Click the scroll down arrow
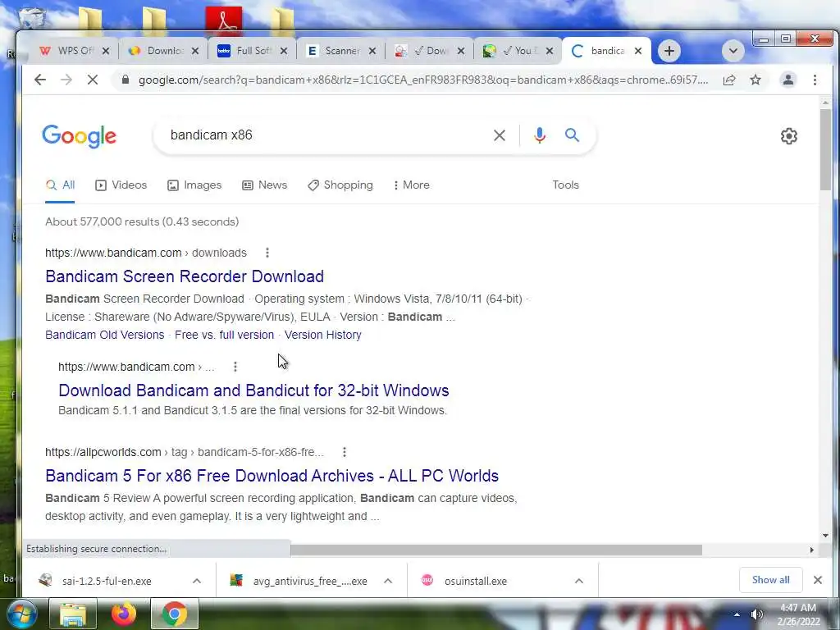 coord(825,535)
